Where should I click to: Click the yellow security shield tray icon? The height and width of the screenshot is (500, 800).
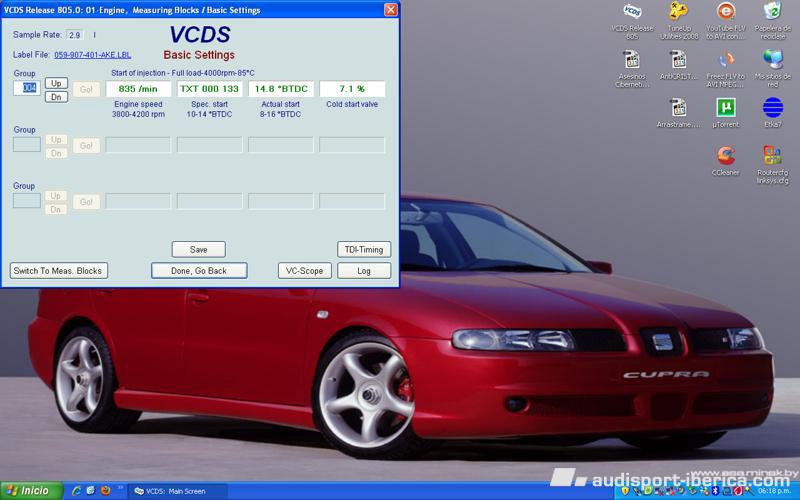coord(625,491)
